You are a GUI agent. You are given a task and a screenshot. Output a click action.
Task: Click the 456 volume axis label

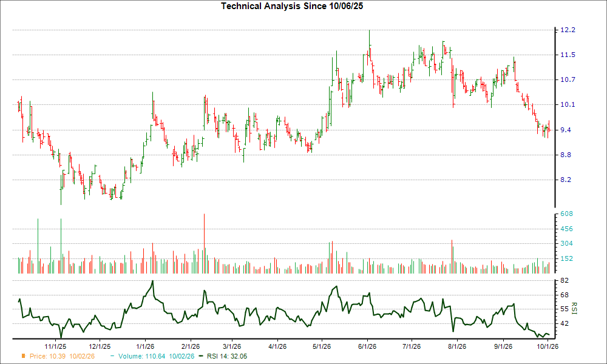[566, 229]
